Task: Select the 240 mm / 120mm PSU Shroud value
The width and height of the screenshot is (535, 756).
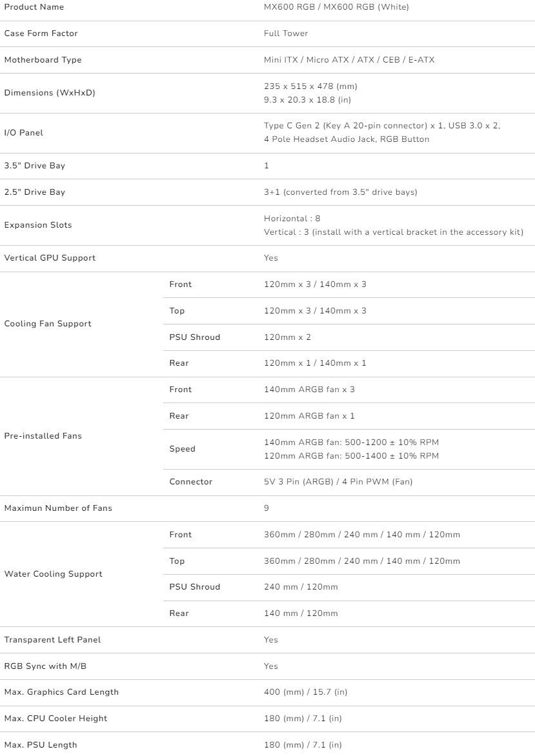Action: 301,587
